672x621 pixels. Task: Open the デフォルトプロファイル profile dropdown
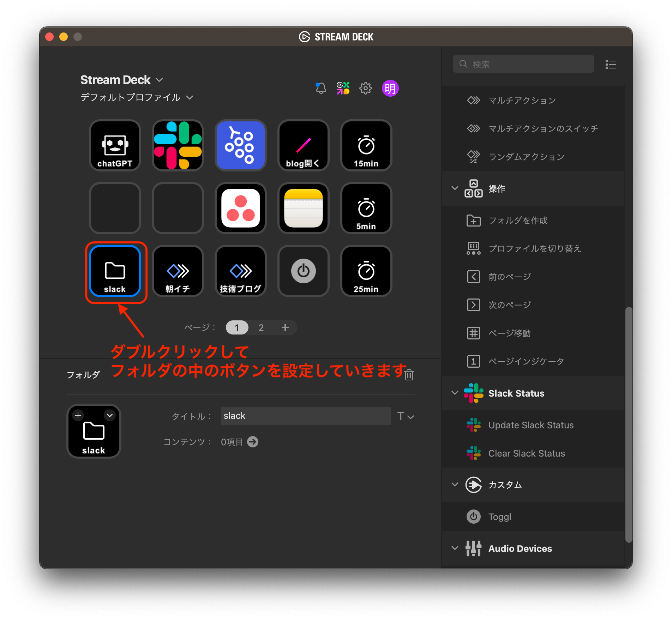point(137,97)
